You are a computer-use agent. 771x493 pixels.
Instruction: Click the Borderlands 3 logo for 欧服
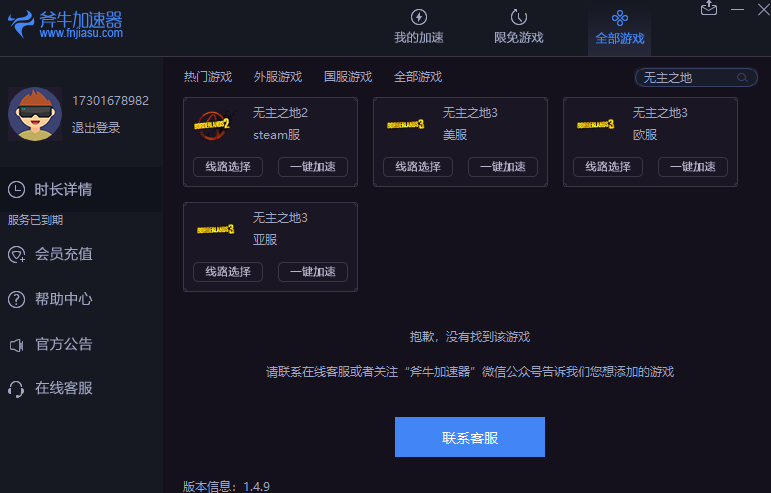(x=595, y=124)
